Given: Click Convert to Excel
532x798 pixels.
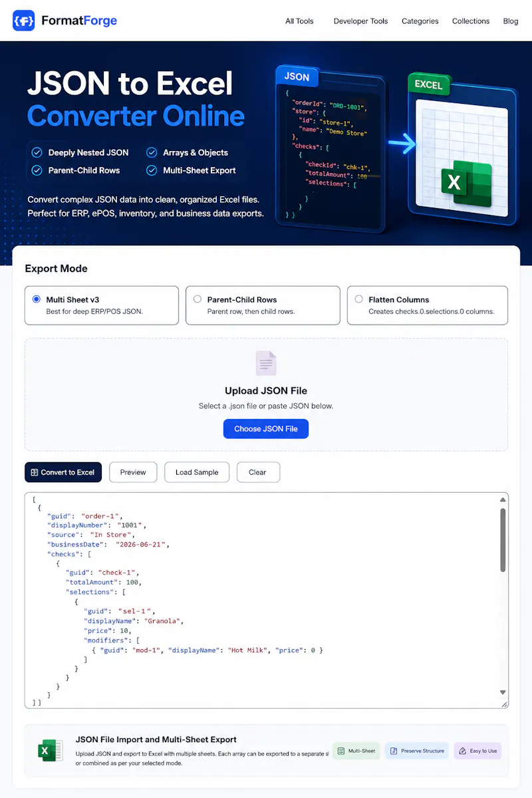Looking at the screenshot, I should [63, 472].
